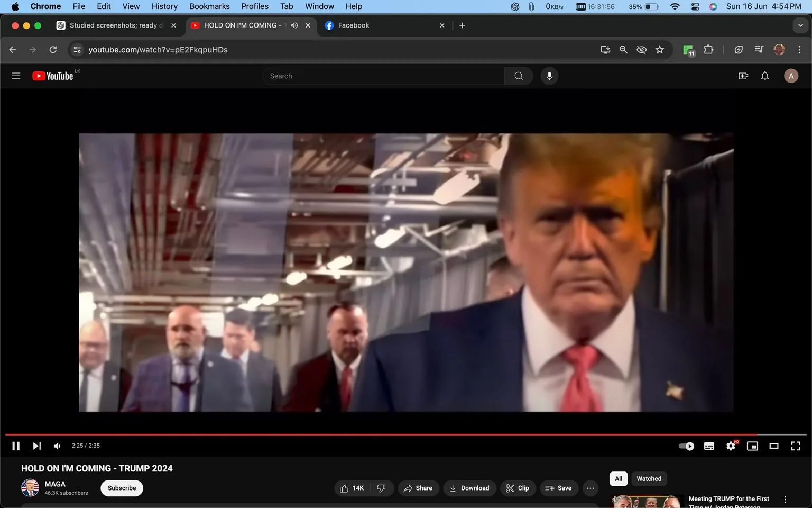The height and width of the screenshot is (508, 812).
Task: Open the YouTube hamburger menu
Action: pos(16,76)
